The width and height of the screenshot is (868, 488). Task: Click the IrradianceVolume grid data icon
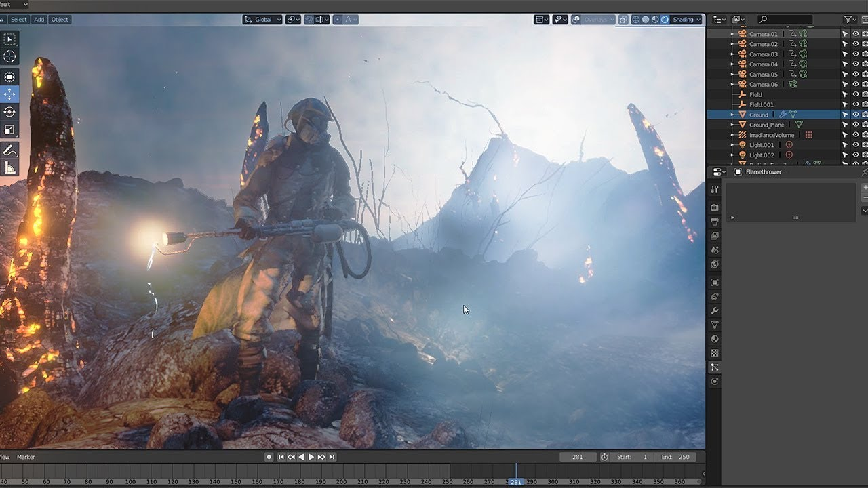click(808, 135)
